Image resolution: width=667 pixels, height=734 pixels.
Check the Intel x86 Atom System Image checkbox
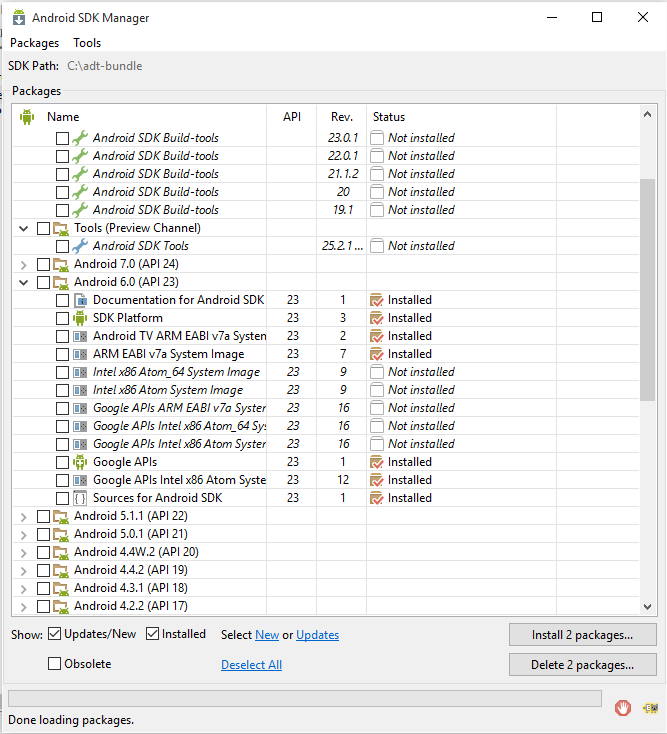coord(62,390)
